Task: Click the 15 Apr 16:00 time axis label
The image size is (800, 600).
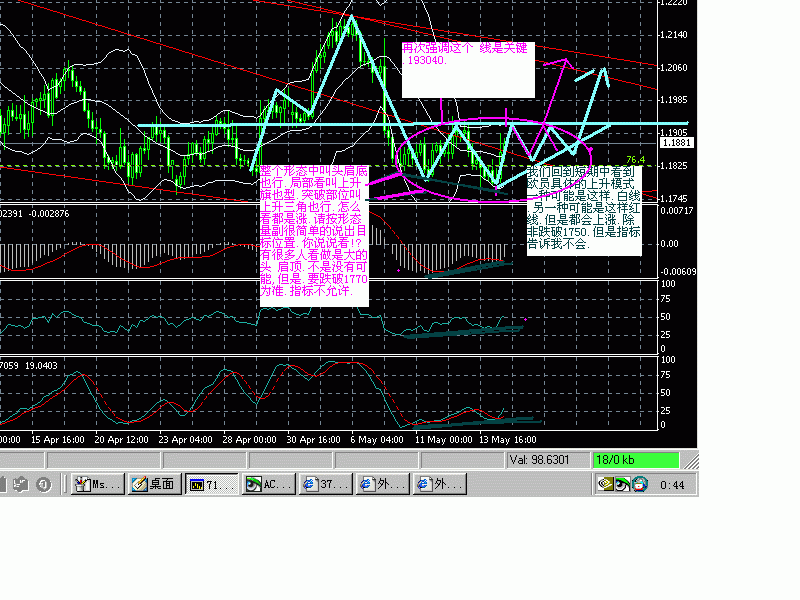Action: pos(58,440)
